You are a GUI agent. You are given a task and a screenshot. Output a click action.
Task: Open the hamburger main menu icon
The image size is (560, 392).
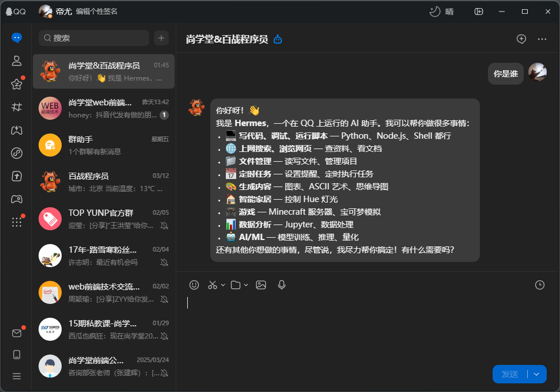(17, 376)
